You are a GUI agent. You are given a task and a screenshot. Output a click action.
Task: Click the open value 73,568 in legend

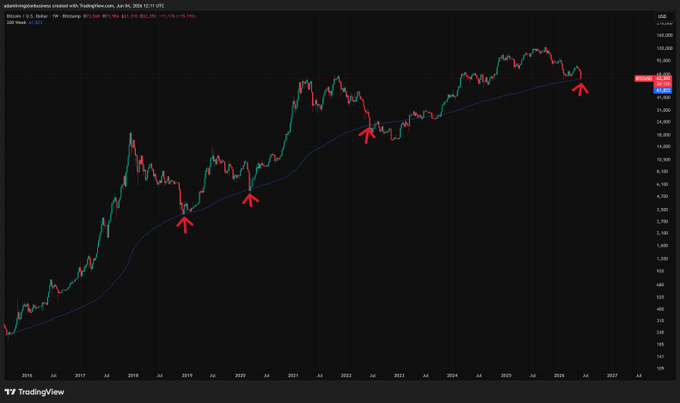[x=92, y=16]
